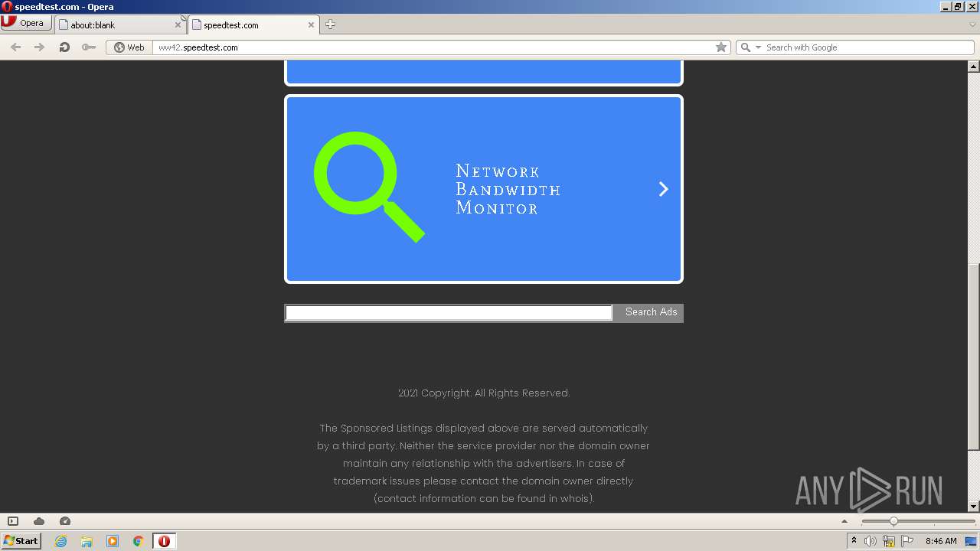Reload the current page
The image size is (980, 551).
pos(64,47)
